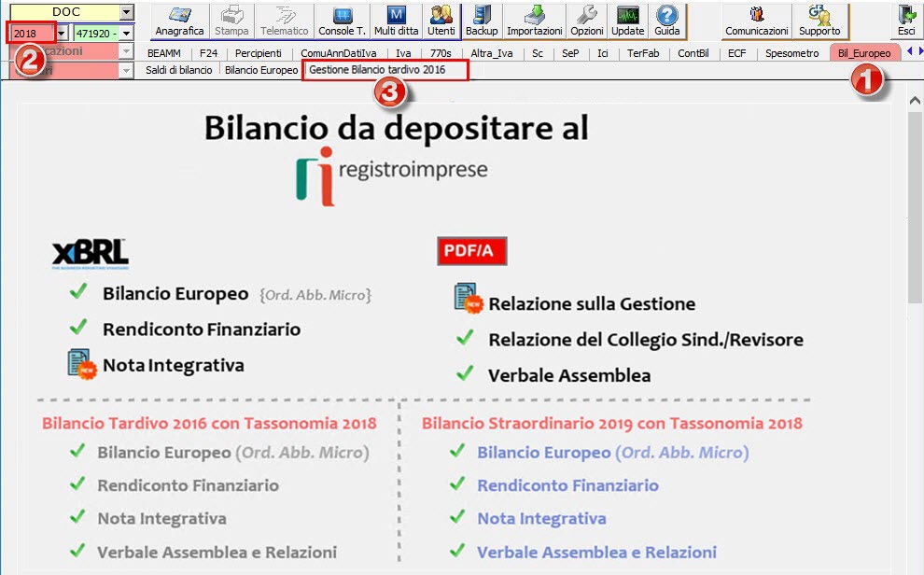Switch to the Iva tab

403,53
